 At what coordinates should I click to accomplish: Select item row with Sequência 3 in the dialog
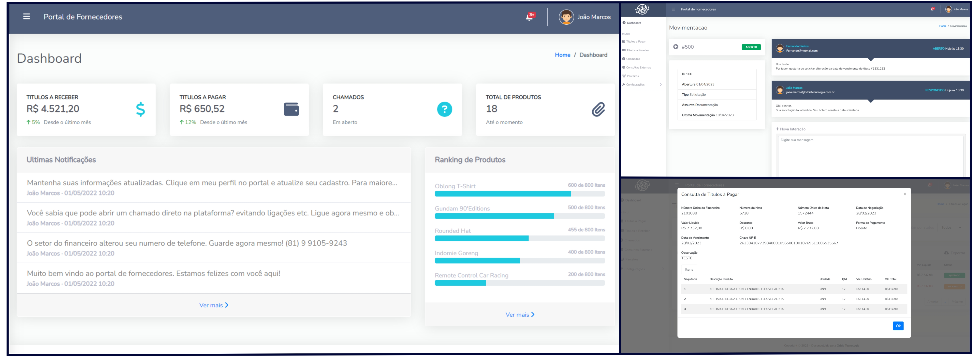tap(794, 309)
